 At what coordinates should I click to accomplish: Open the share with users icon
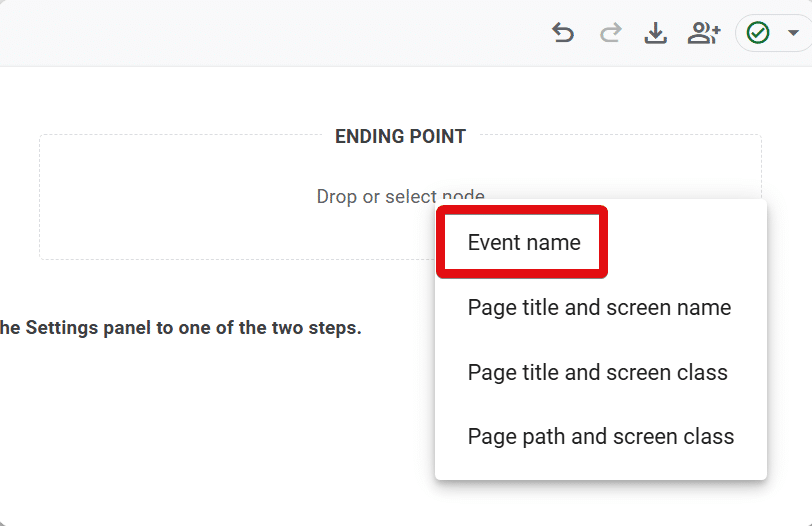[x=704, y=33]
